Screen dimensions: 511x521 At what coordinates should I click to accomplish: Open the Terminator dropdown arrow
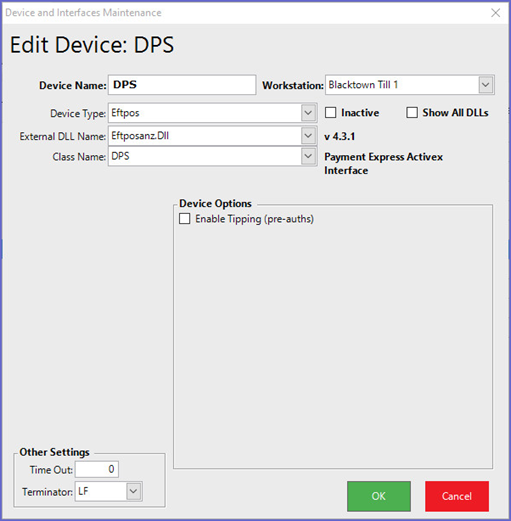pyautogui.click(x=134, y=491)
